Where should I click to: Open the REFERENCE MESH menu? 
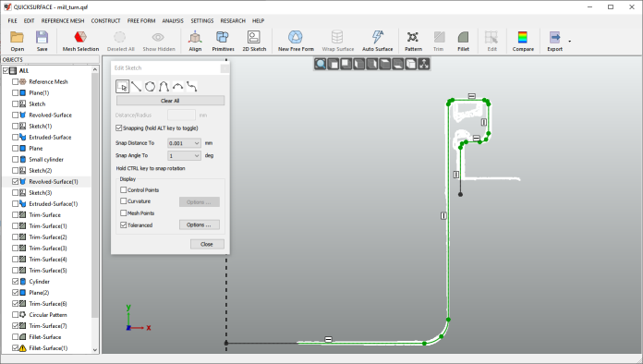click(62, 20)
